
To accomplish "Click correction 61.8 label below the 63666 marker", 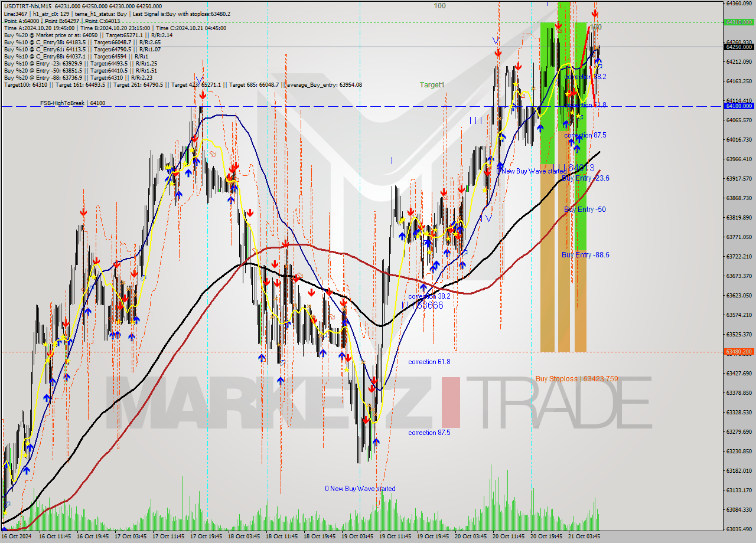I will pyautogui.click(x=429, y=362).
